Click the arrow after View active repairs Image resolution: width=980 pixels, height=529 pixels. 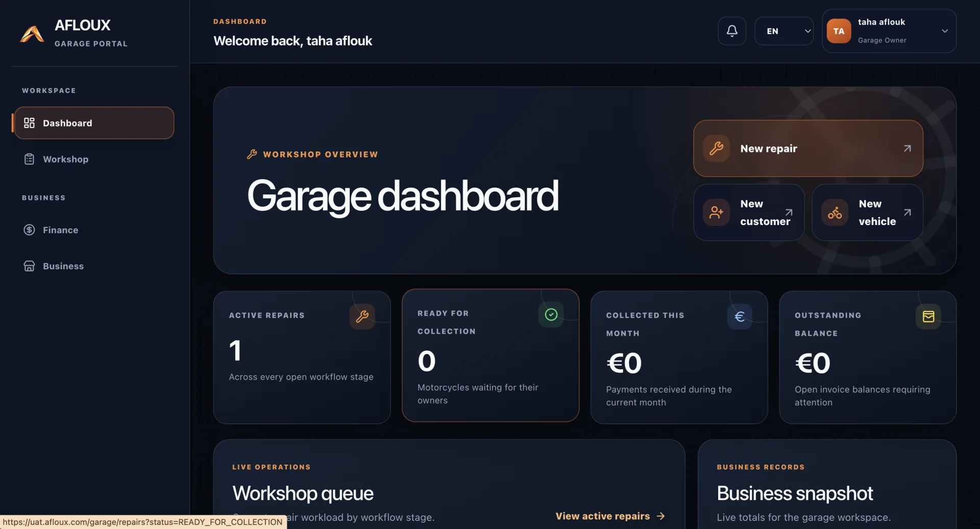[x=660, y=516]
